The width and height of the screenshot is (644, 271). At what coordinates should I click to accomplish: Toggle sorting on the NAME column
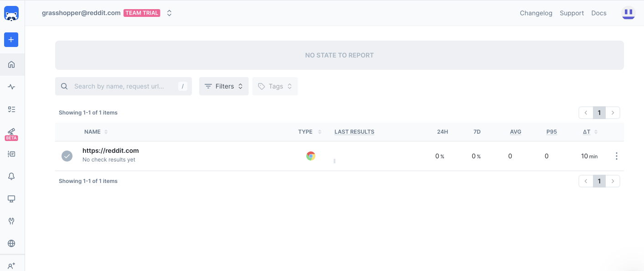(x=106, y=131)
